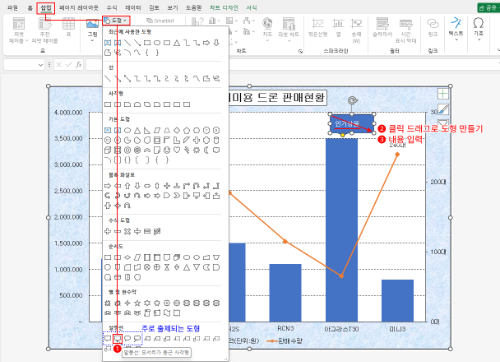Open the charts group dialog launcher

[x=301, y=51]
